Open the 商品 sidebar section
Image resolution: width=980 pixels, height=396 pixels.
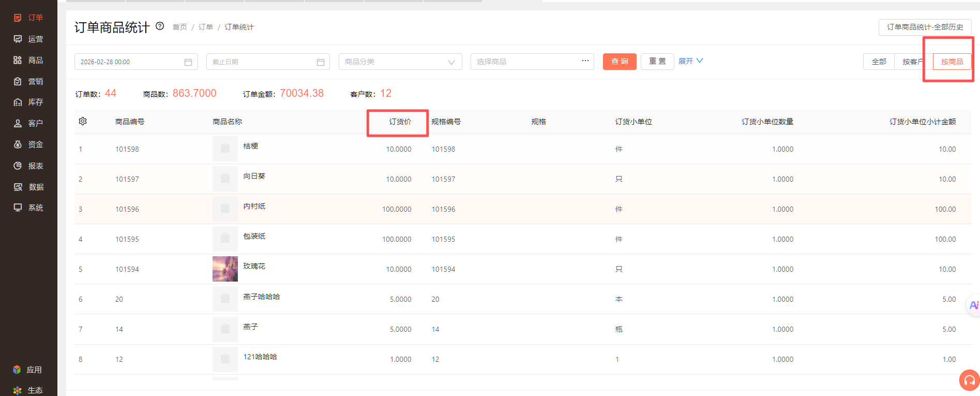pos(28,60)
